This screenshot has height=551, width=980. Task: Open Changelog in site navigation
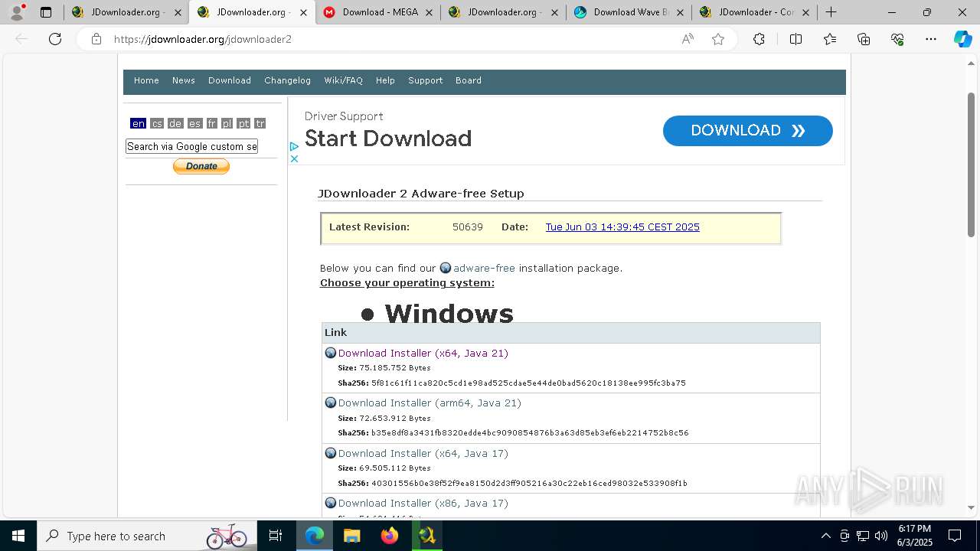288,80
